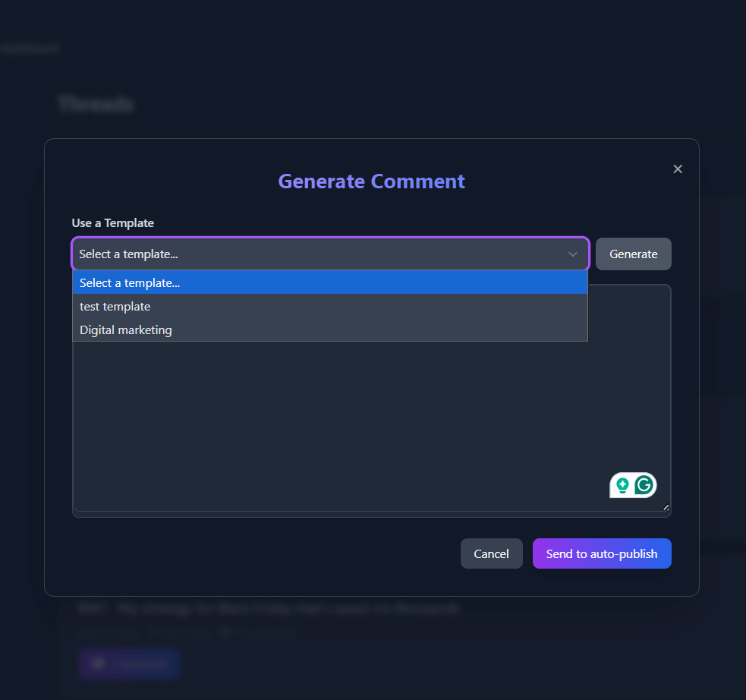Click the text area resize handle
The image size is (746, 700).
(x=666, y=507)
